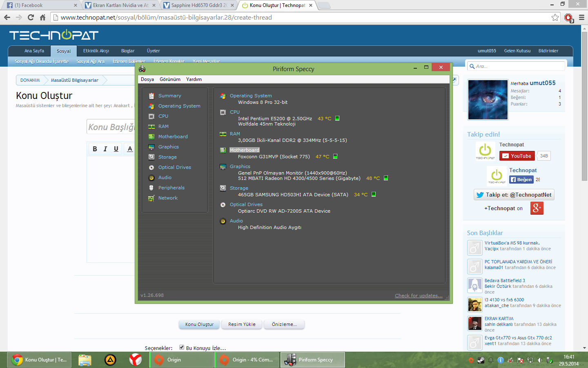Open the 'i3 4130 vs fx6 6300' thread link

pos(504,300)
